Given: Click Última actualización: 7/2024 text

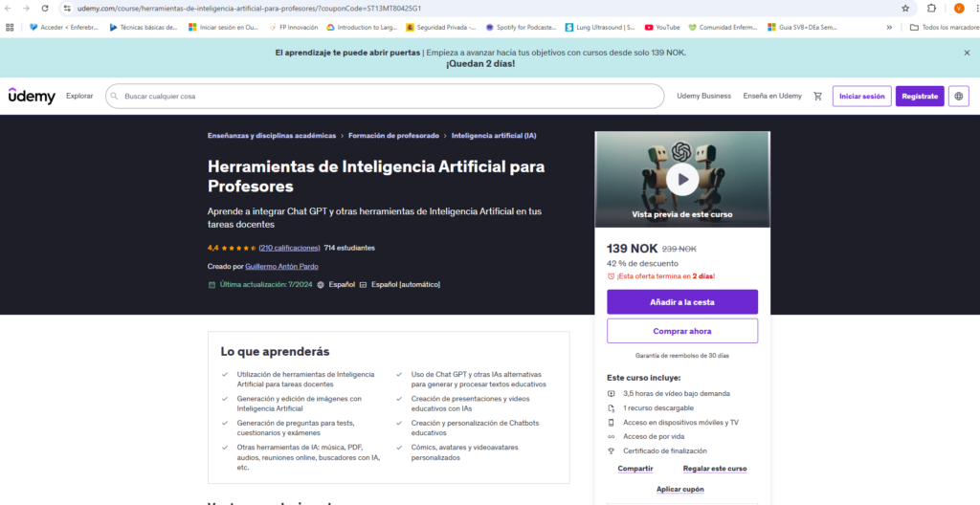Looking at the screenshot, I should 266,284.
